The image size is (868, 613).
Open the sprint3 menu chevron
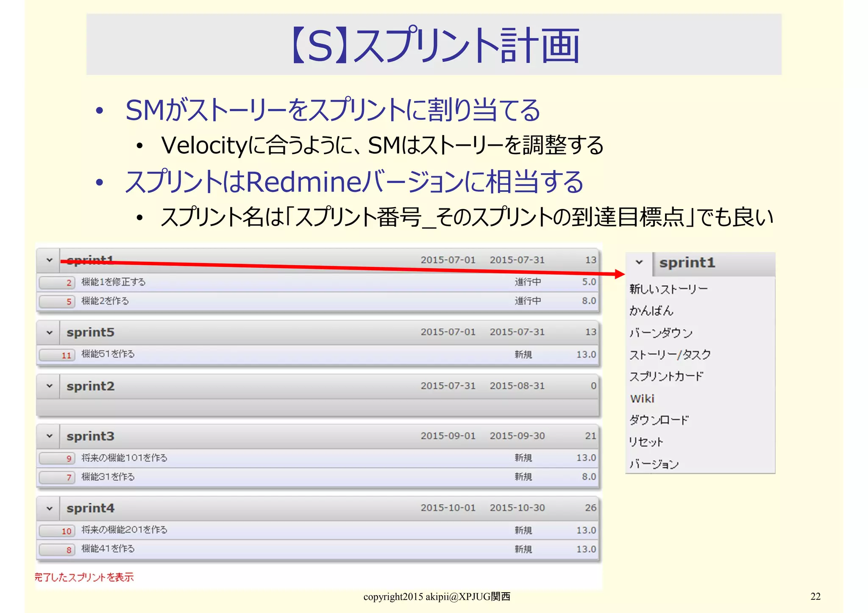pos(49,436)
